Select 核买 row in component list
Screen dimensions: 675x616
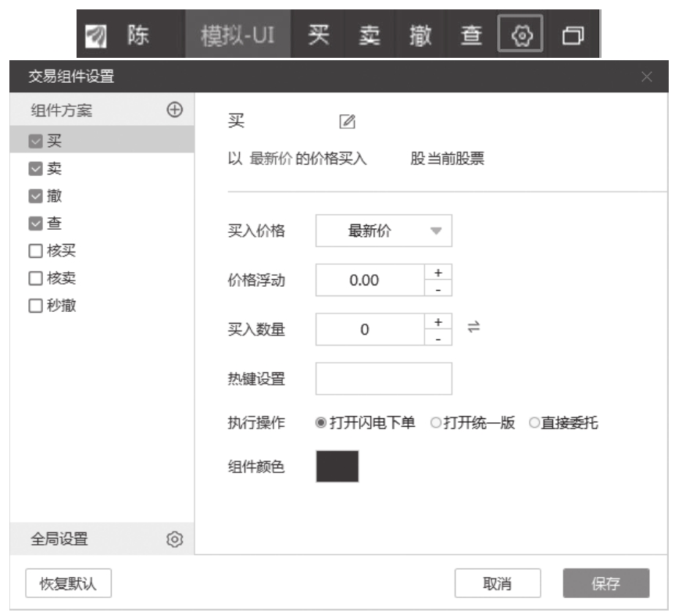tap(102, 251)
